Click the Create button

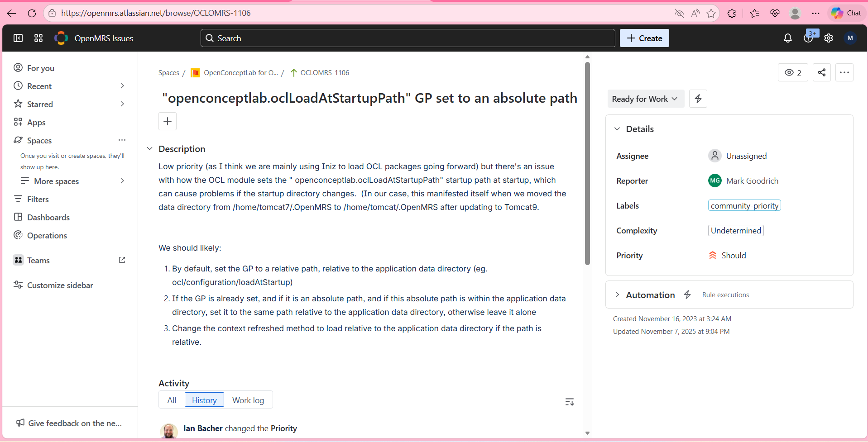[644, 38]
